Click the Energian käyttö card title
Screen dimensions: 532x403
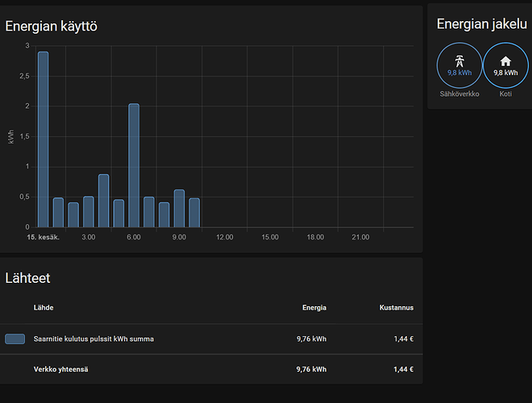(52, 26)
